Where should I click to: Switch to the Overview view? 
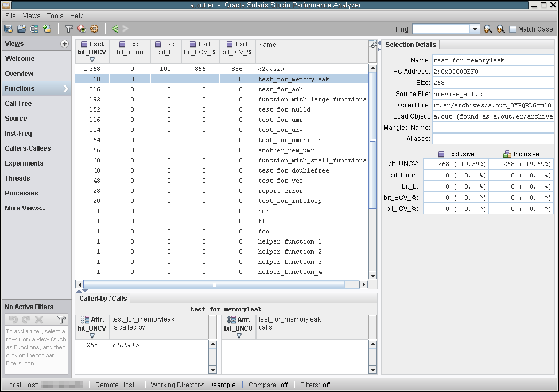click(x=36, y=73)
